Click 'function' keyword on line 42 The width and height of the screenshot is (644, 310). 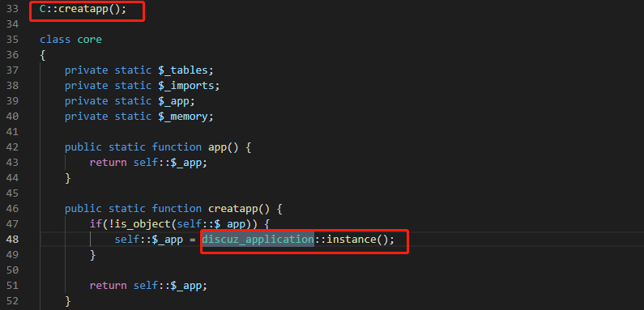click(177, 147)
